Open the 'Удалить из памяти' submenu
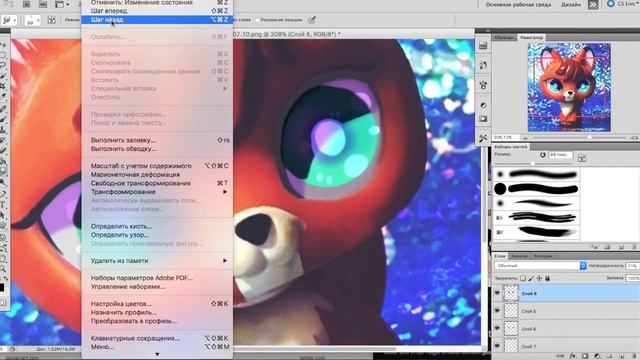The width and height of the screenshot is (640, 360). point(157,260)
